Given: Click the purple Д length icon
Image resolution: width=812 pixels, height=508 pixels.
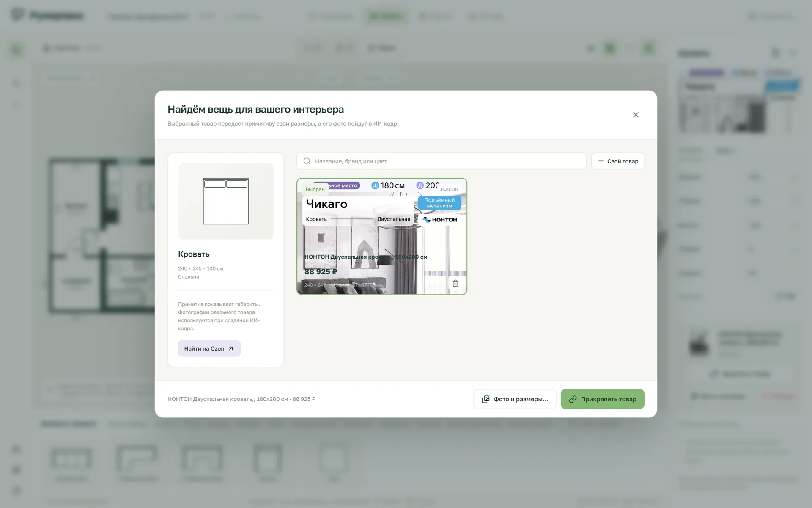Looking at the screenshot, I should (420, 185).
